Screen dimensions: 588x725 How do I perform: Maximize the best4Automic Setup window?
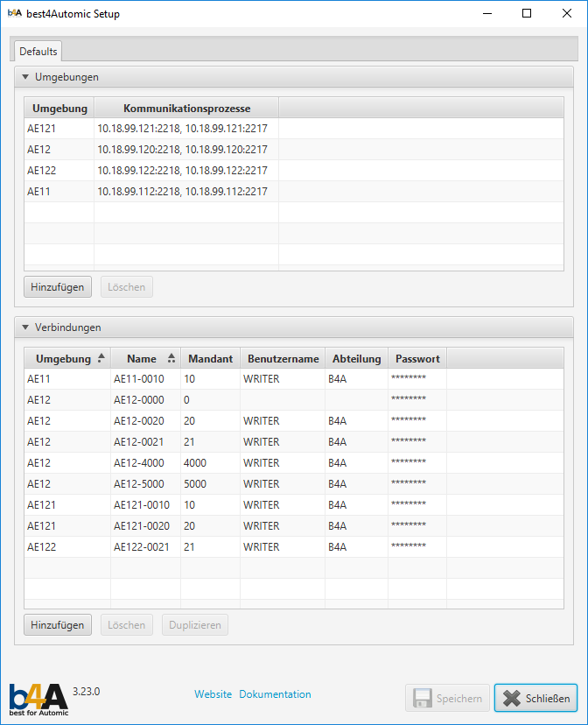click(526, 14)
